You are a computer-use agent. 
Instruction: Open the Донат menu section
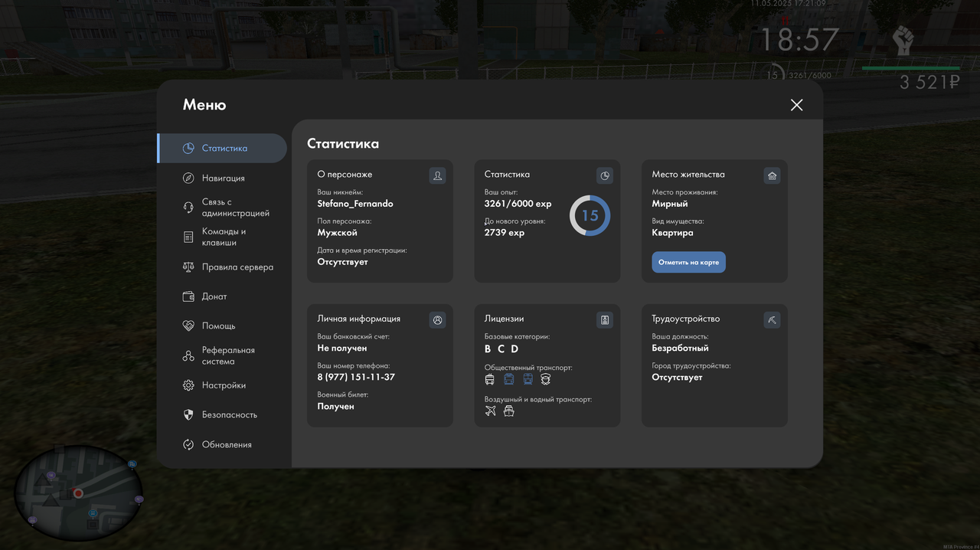click(222, 296)
